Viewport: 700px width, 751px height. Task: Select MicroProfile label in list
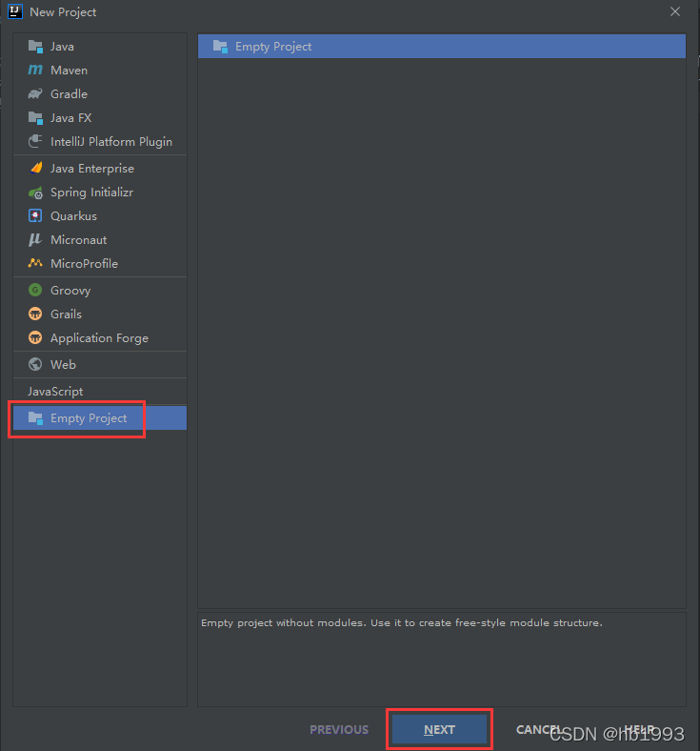[84, 264]
